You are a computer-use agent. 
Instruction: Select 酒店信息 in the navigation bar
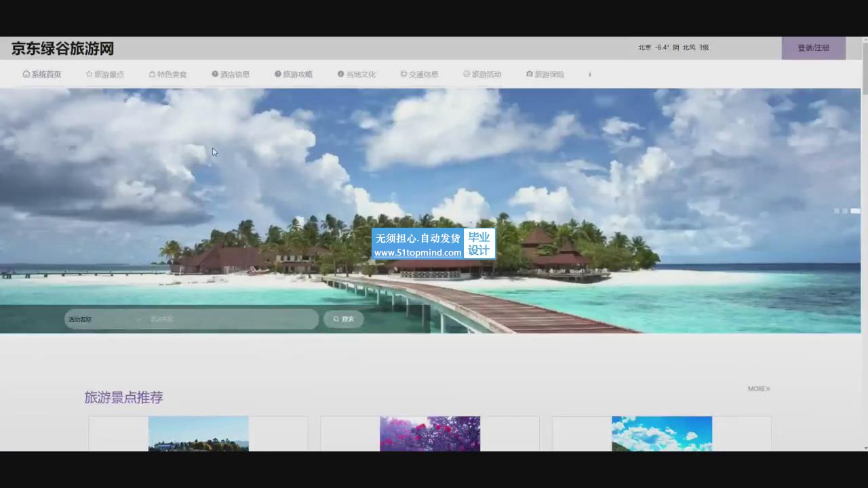click(231, 75)
